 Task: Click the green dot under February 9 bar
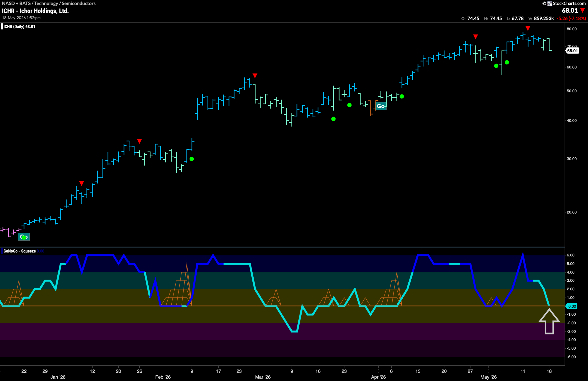click(192, 159)
